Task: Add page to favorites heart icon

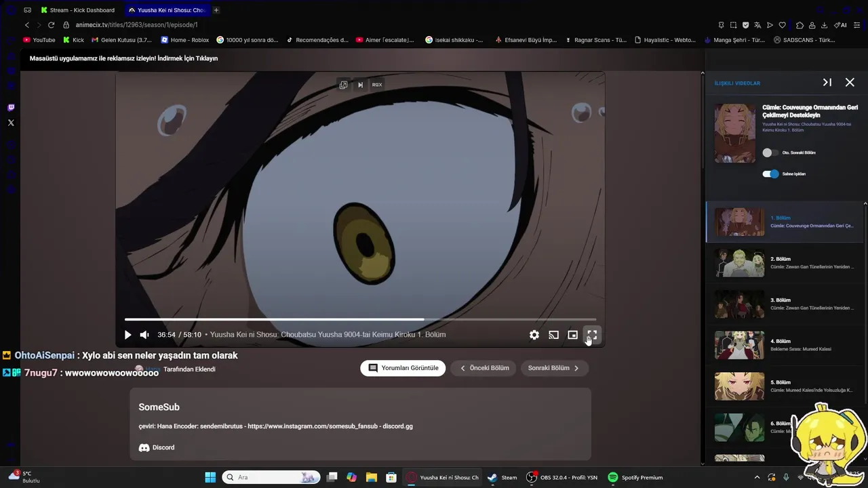Action: point(782,25)
